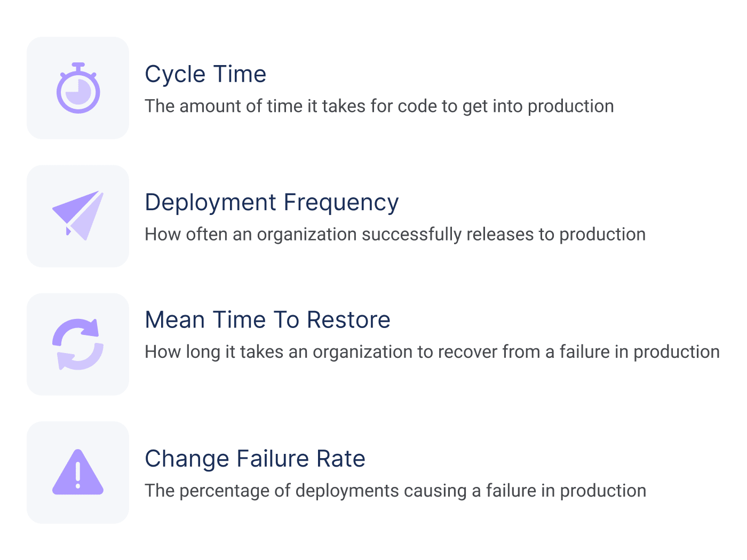Image resolution: width=747 pixels, height=560 pixels.
Task: Open the Change Failure Rate heading
Action: (x=255, y=459)
